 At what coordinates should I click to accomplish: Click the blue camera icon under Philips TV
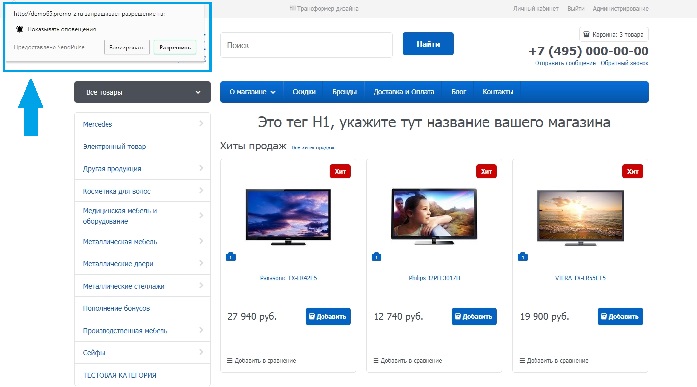(x=377, y=256)
